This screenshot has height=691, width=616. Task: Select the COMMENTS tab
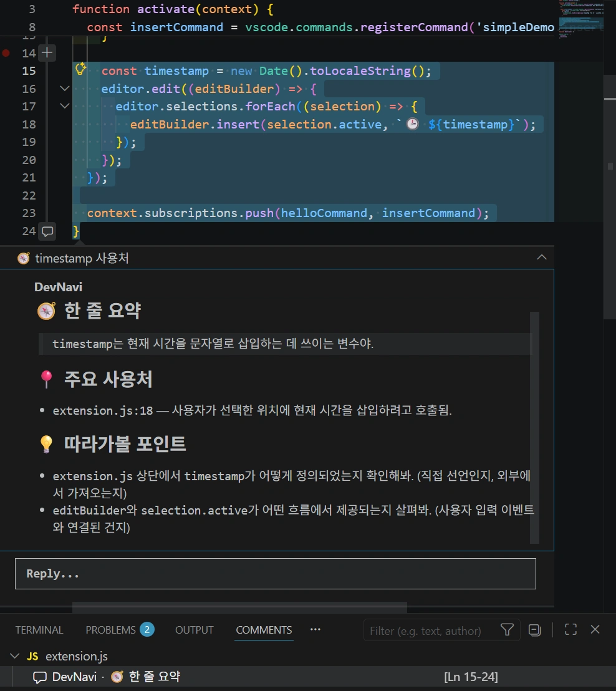pyautogui.click(x=264, y=630)
